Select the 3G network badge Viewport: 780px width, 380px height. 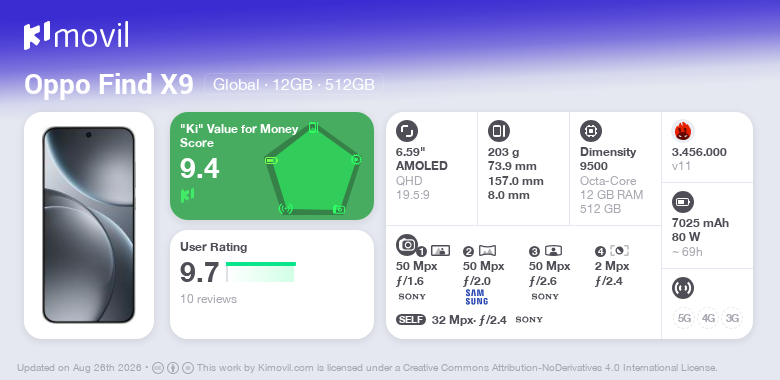point(732,318)
